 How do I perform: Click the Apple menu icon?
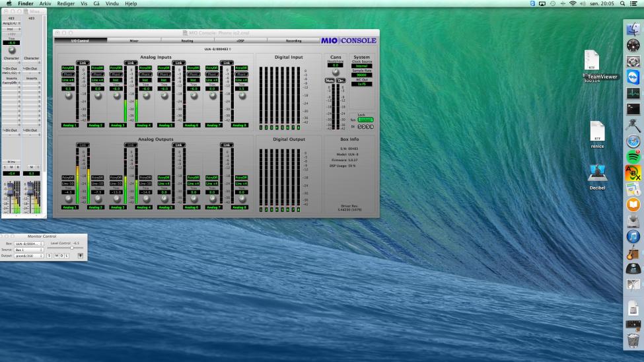(x=9, y=3)
